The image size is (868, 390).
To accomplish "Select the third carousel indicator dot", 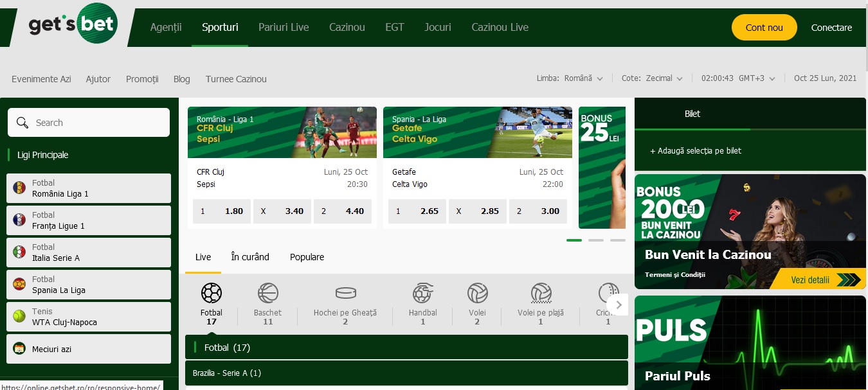I will point(618,240).
